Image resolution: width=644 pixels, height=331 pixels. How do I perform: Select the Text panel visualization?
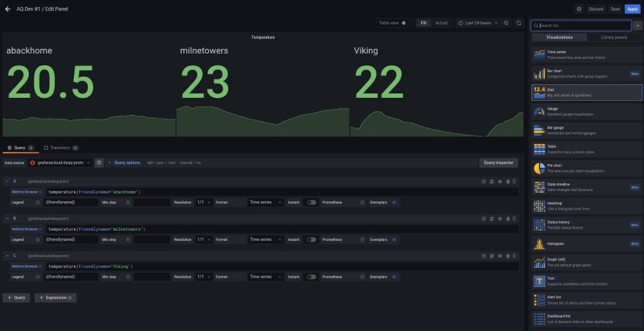[587, 281]
